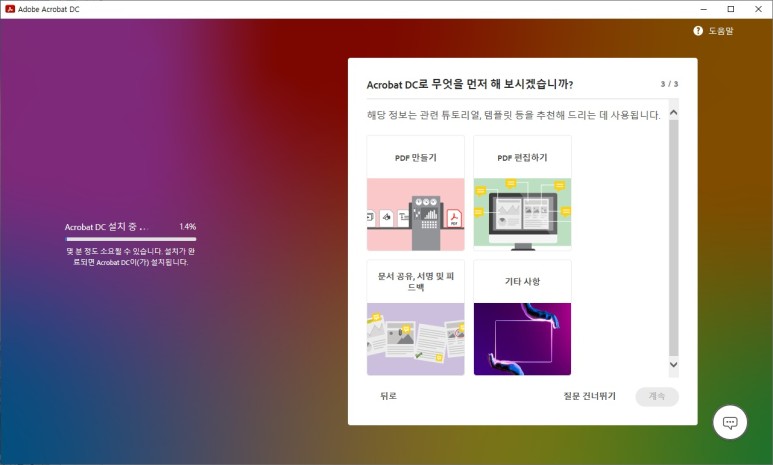This screenshot has height=465, width=773.
Task: Maximize the Adobe Acrobat DC window
Action: [731, 9]
